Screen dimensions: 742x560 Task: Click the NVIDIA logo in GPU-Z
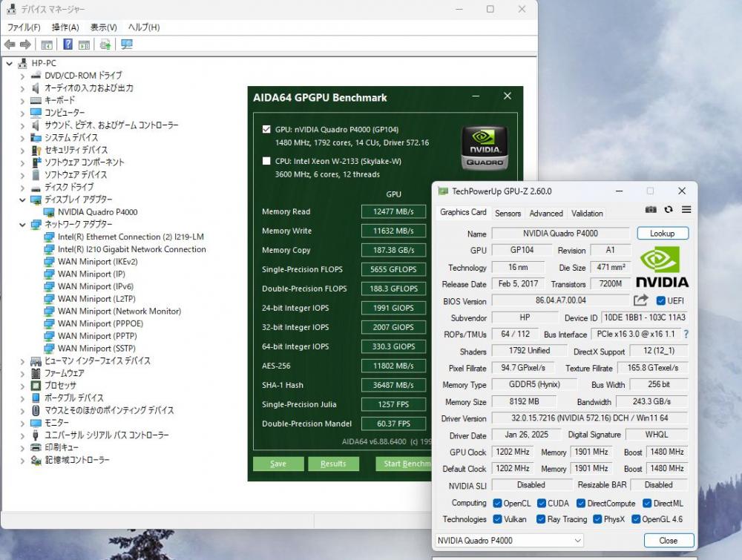662,268
